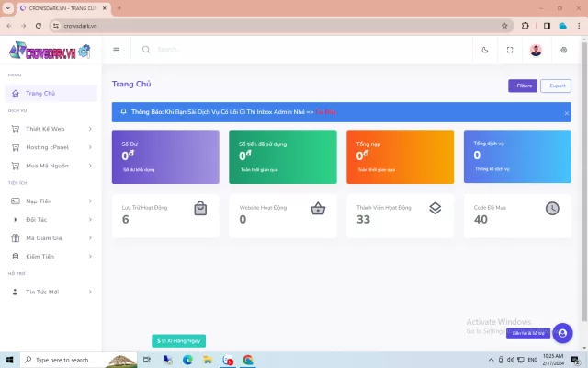
Task: Expand the Hosting cPanel chevron
Action: 90,147
